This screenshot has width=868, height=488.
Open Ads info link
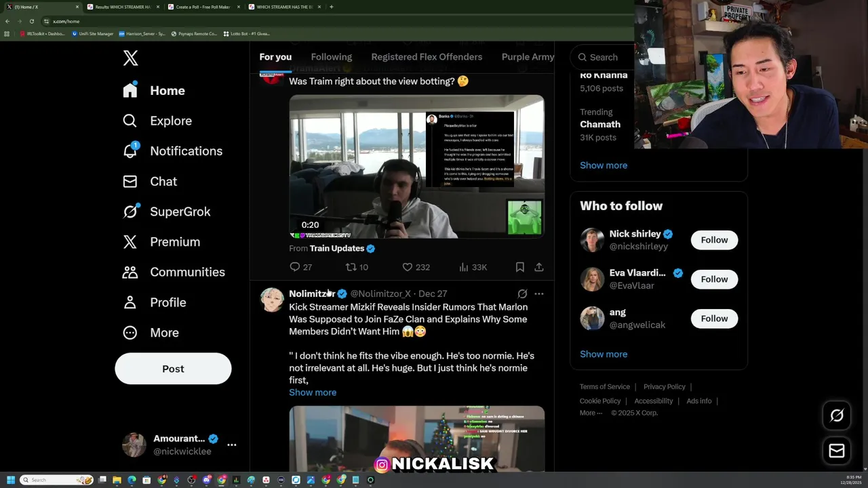(x=699, y=401)
